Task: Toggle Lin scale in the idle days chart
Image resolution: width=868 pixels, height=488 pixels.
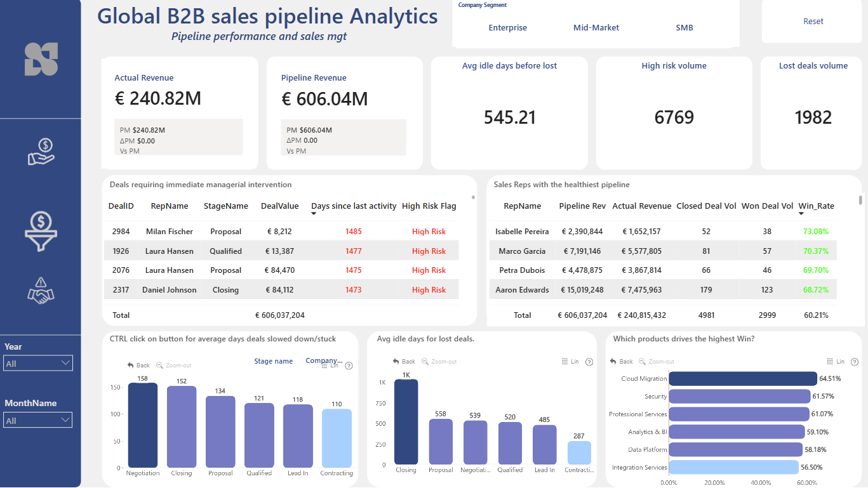Action: pyautogui.click(x=570, y=362)
